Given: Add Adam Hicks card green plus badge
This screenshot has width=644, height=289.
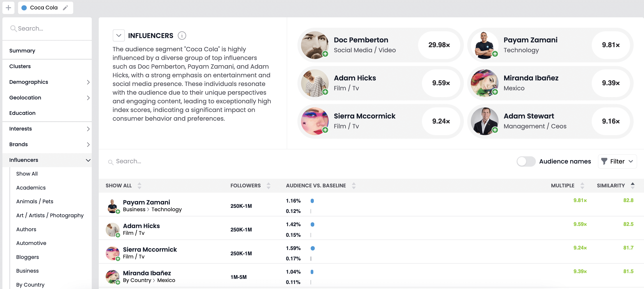Looking at the screenshot, I should tap(325, 92).
